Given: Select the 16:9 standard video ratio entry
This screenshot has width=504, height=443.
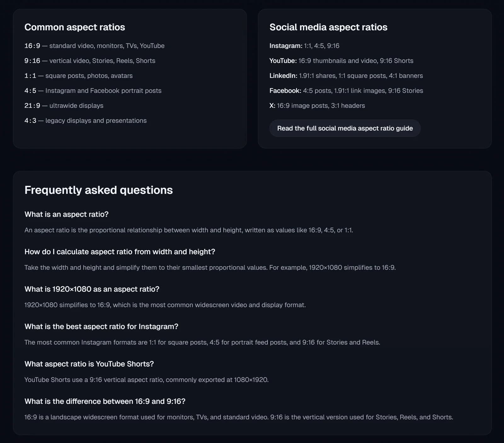Looking at the screenshot, I should [x=94, y=46].
